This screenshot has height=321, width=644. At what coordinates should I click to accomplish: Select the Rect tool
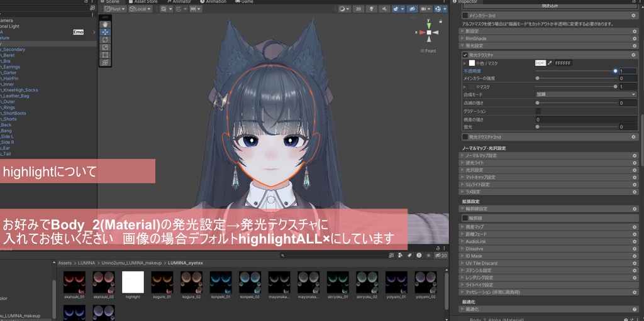(105, 55)
